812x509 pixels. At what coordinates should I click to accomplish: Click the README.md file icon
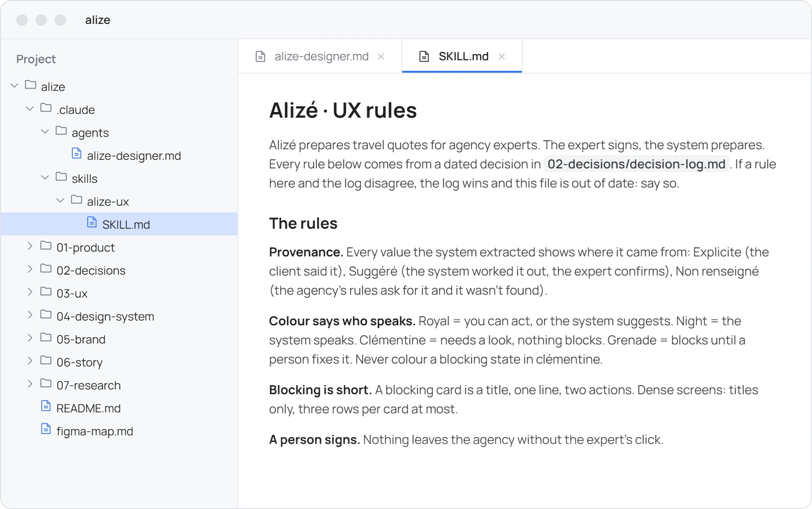46,406
